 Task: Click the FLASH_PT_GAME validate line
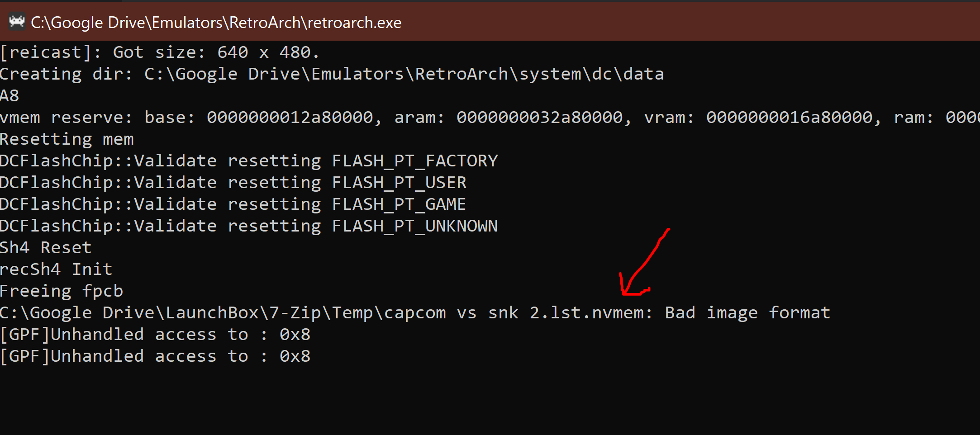click(x=233, y=204)
